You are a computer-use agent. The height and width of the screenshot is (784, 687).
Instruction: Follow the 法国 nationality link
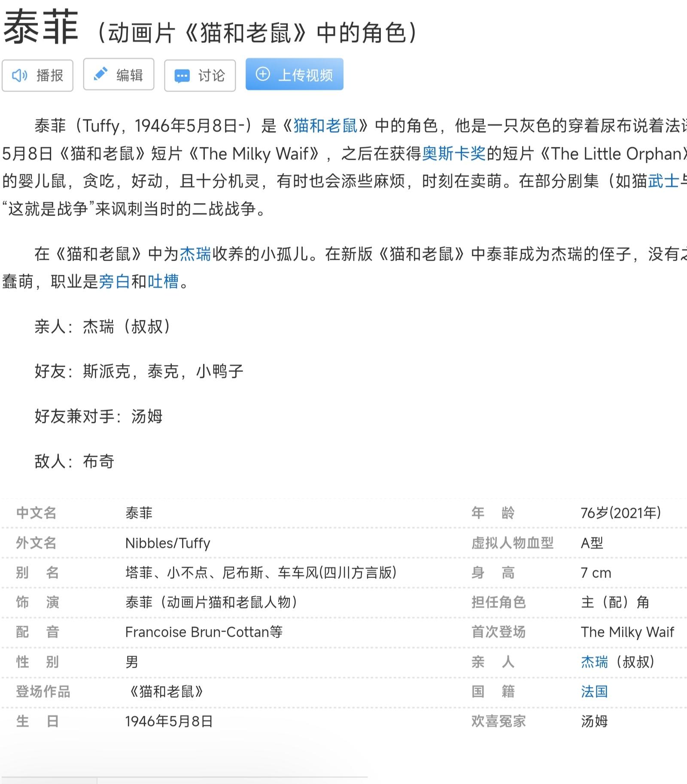pos(594,691)
